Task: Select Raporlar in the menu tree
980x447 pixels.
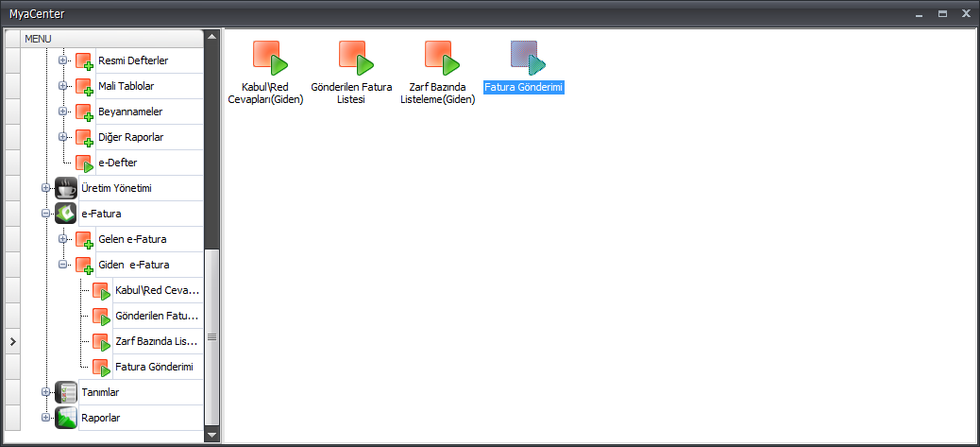Action: click(x=101, y=419)
